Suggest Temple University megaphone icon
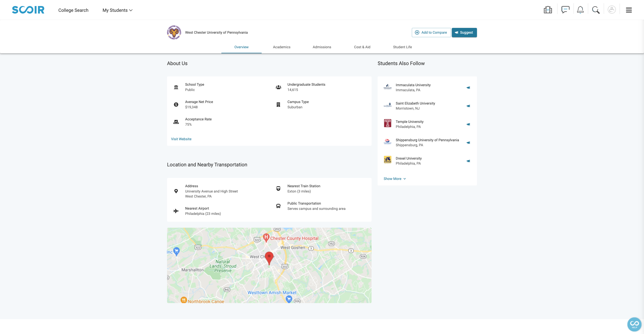The image size is (644, 334). pyautogui.click(x=468, y=124)
